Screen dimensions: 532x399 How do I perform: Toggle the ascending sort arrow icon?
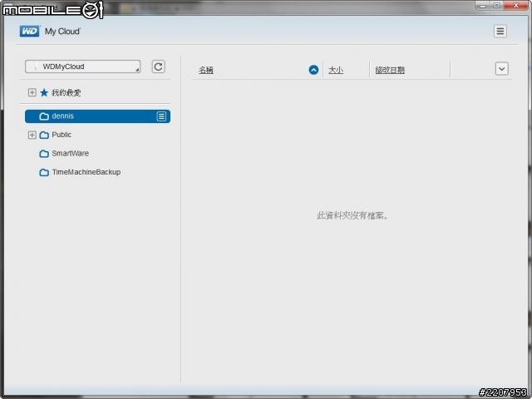click(313, 70)
